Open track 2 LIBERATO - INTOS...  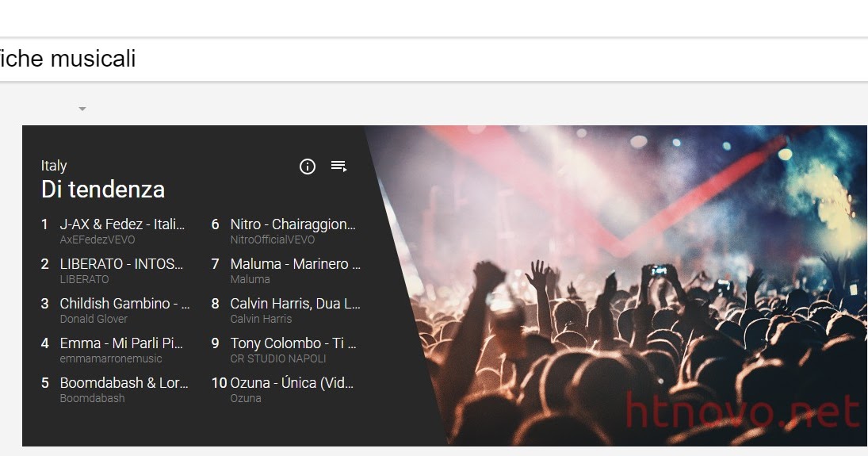pyautogui.click(x=121, y=264)
